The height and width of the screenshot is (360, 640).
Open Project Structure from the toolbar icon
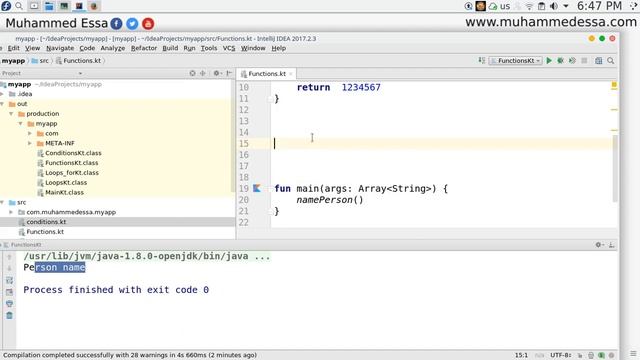(598, 60)
